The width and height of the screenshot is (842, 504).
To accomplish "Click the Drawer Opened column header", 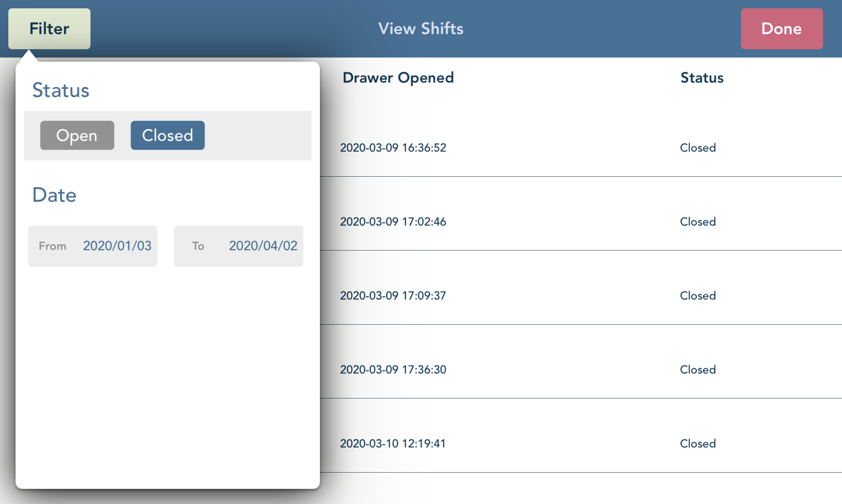I will (398, 78).
